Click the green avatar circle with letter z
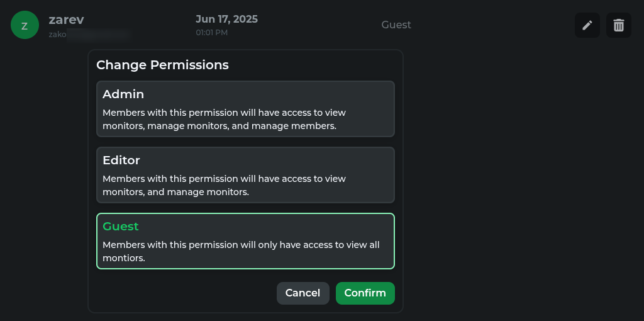 pos(25,25)
